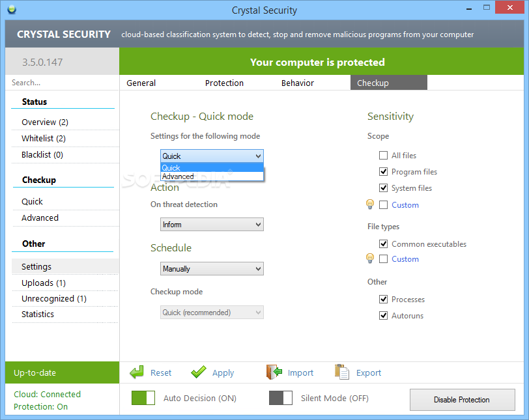Open Settings in the sidebar
The width and height of the screenshot is (529, 420).
(x=64, y=266)
